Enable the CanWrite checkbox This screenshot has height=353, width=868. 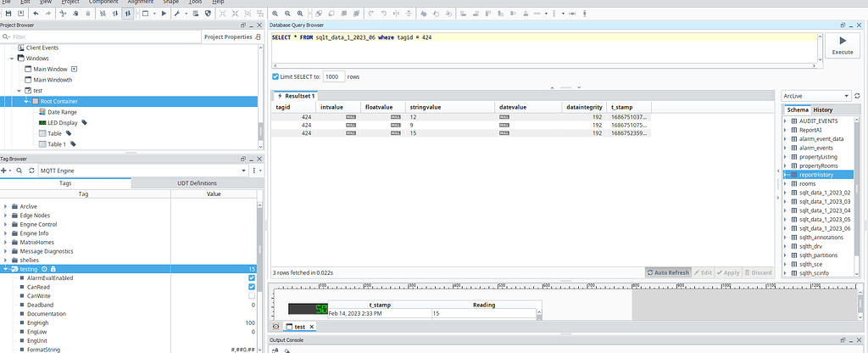252,295
